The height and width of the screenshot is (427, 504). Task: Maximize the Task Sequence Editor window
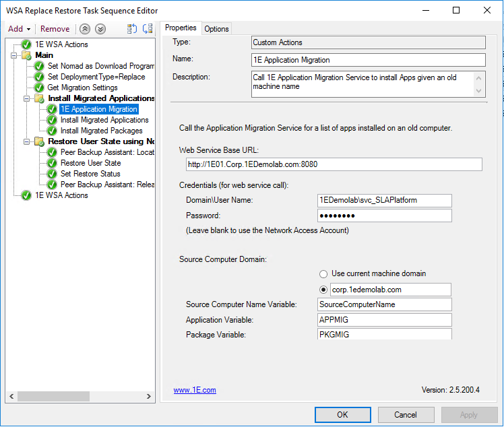point(455,10)
